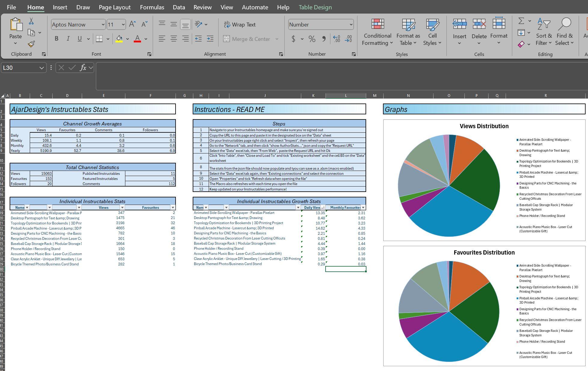Open the font name dropdown

point(103,25)
